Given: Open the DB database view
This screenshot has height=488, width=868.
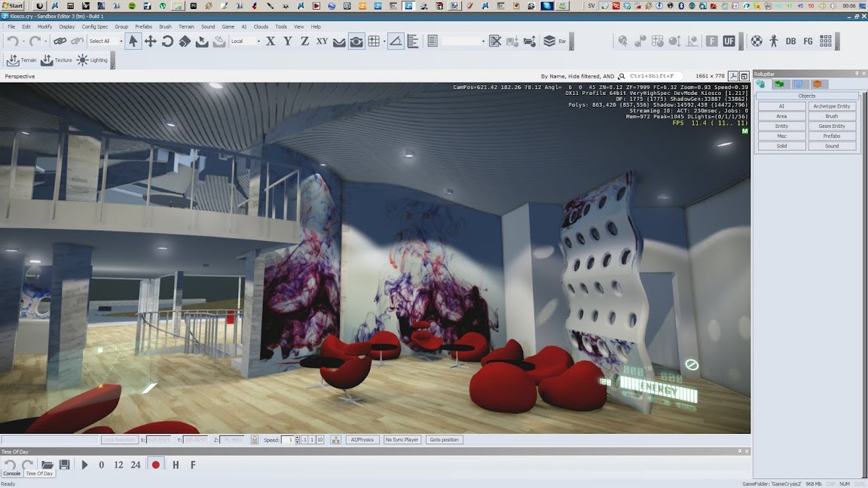Looking at the screenshot, I should click(x=790, y=41).
